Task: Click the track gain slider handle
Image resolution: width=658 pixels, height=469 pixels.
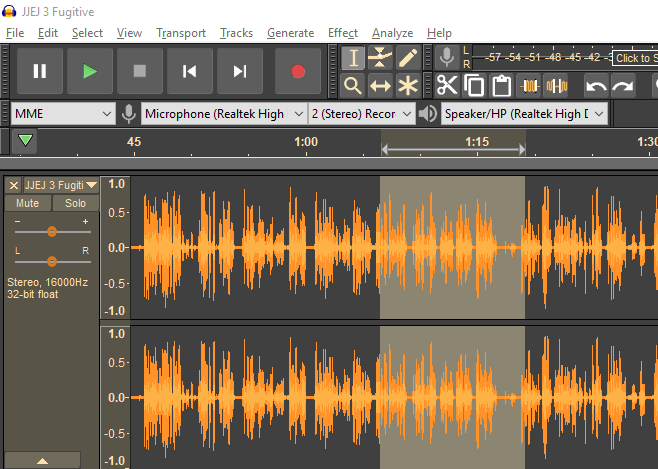Action: point(52,231)
